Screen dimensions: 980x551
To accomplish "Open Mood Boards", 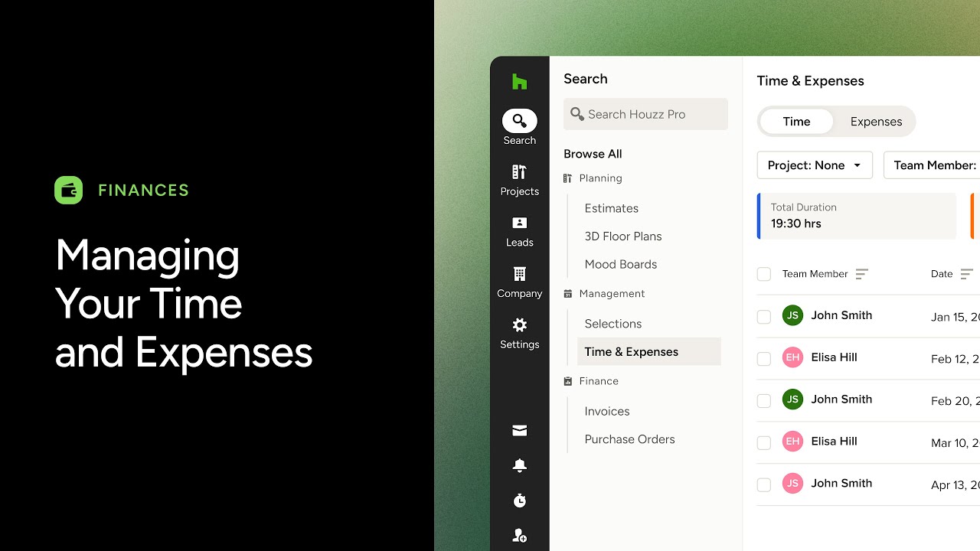I will 621,264.
